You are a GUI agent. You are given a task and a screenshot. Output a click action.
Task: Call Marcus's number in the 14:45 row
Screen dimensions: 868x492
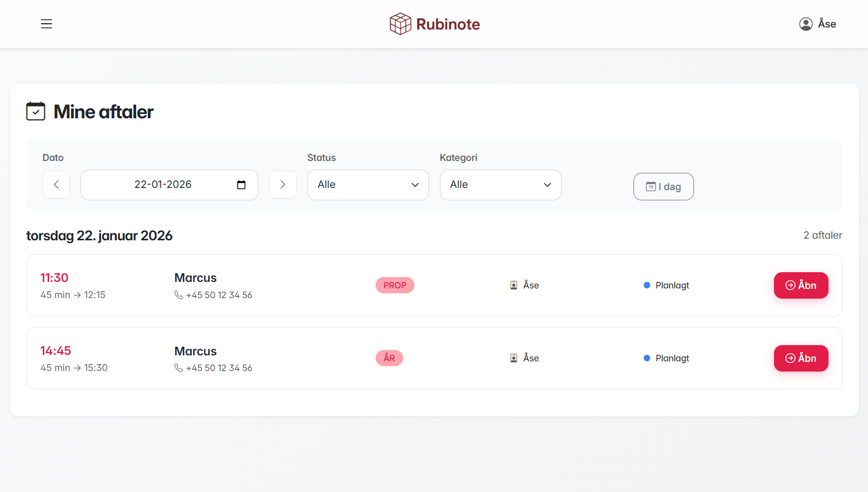click(x=219, y=368)
